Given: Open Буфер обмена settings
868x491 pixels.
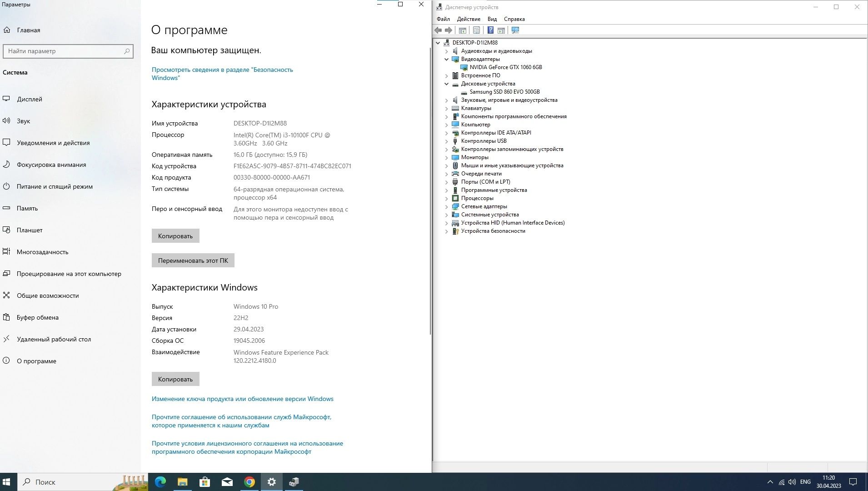Looking at the screenshot, I should click(38, 317).
